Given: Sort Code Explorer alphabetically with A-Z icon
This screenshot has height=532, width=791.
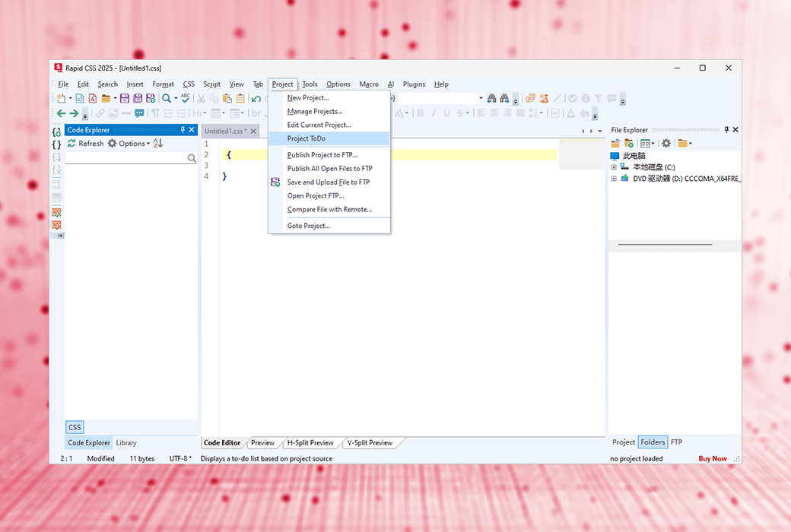Looking at the screenshot, I should [158, 143].
